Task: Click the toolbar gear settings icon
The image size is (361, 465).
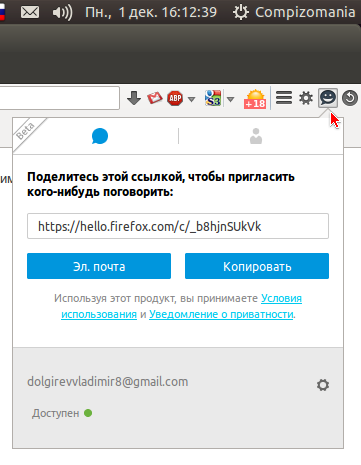Action: point(306,98)
